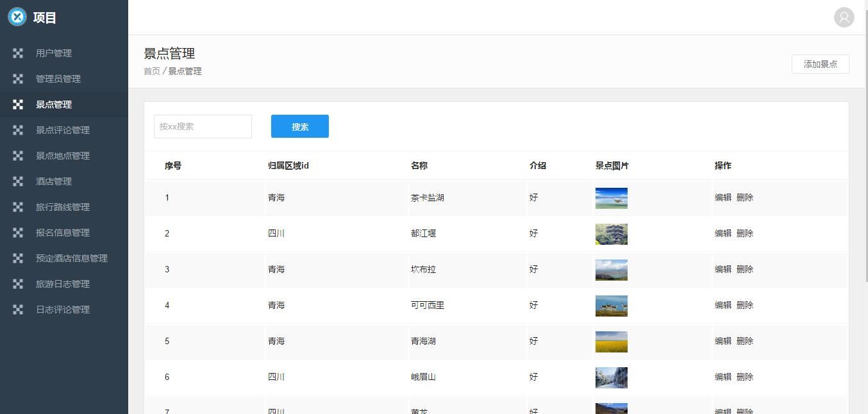Open 景点评论管理 menu item
Viewport: 868px width, 414px height.
(63, 130)
